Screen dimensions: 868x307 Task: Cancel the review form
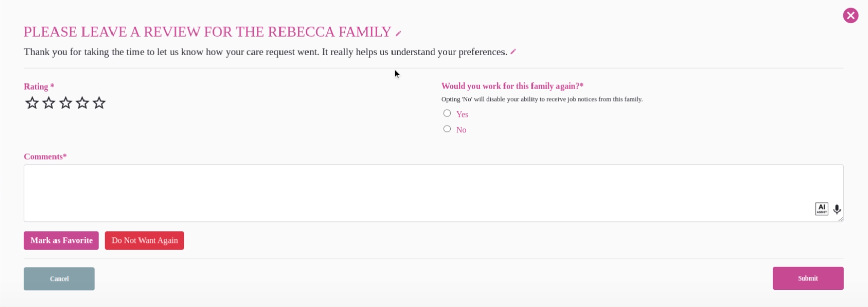(x=59, y=279)
